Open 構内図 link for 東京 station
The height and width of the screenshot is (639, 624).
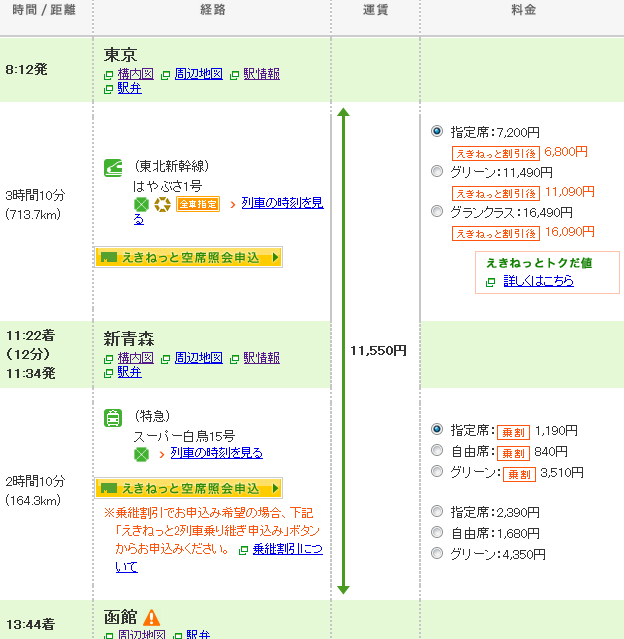135,74
